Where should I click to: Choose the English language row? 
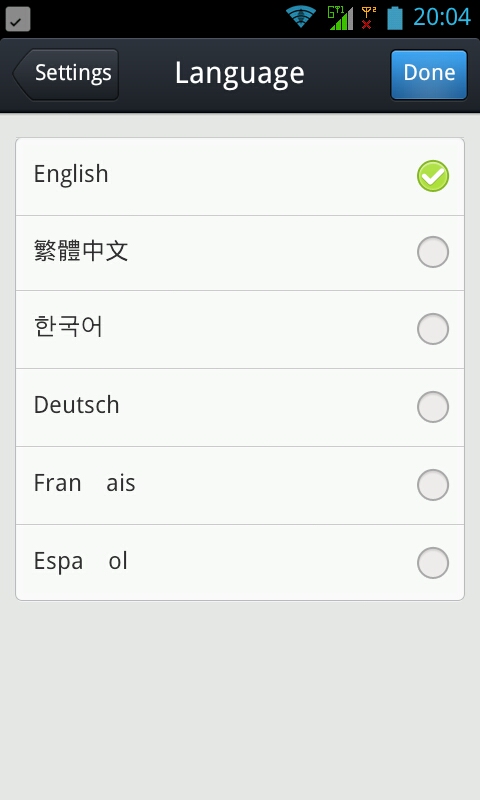point(240,177)
